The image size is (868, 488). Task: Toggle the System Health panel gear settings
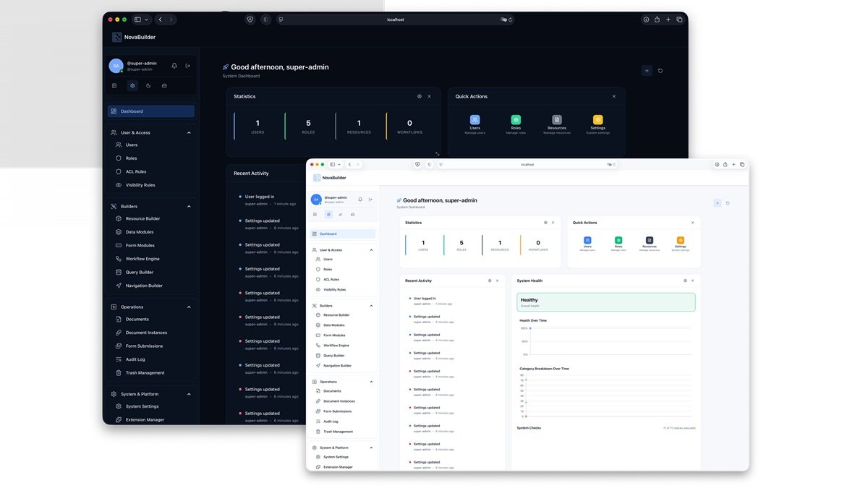coord(685,281)
